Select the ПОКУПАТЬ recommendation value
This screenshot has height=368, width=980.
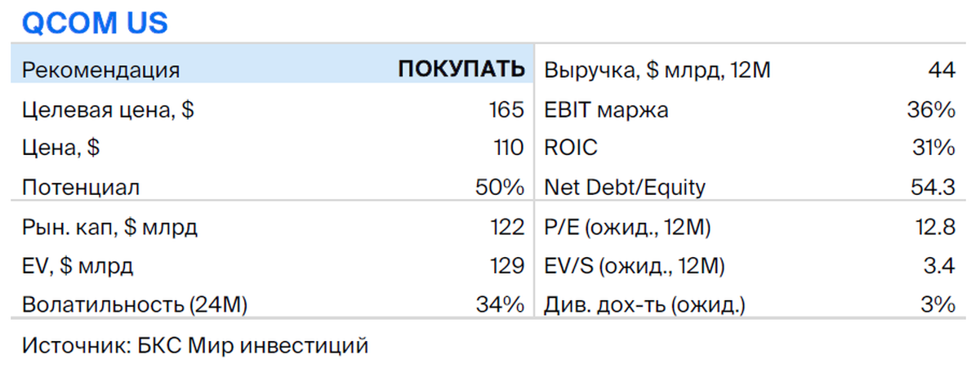[x=461, y=70]
